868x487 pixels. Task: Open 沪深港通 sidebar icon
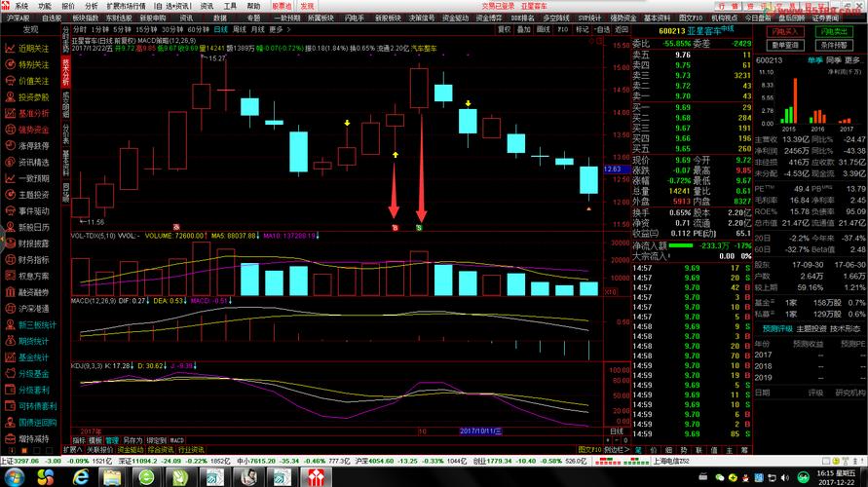click(x=10, y=308)
